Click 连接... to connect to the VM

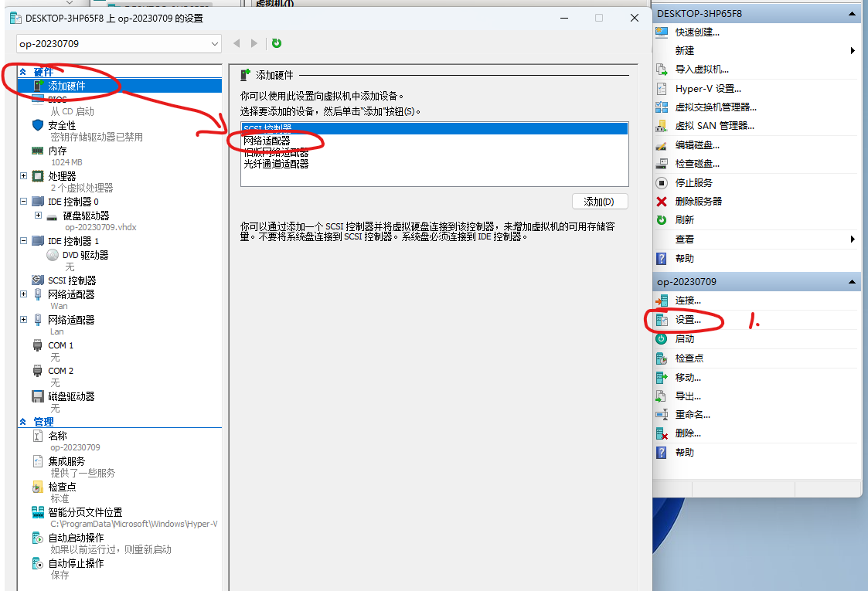(688, 301)
